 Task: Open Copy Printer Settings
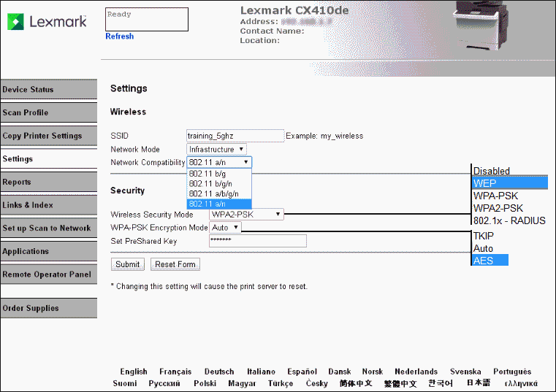click(49, 136)
